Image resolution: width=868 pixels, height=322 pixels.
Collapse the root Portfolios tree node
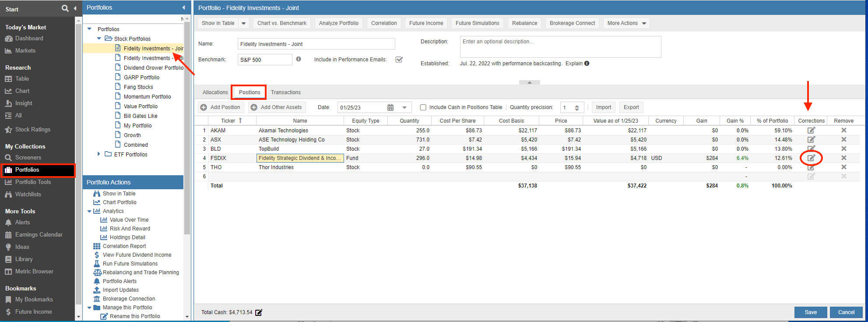90,29
